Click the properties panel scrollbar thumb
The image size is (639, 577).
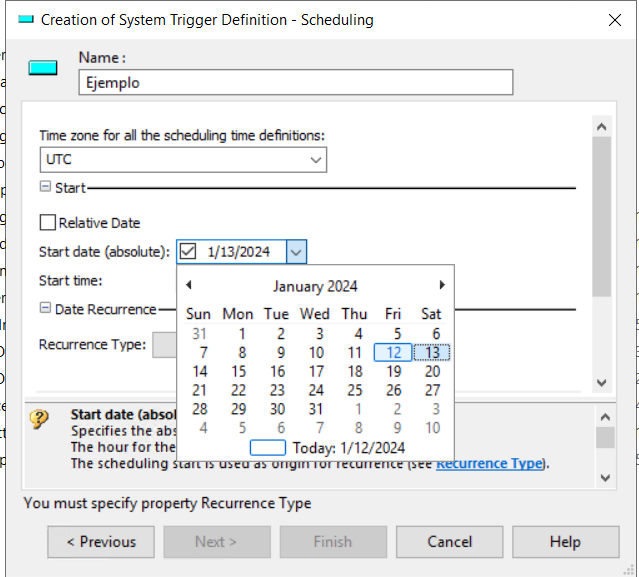[x=602, y=216]
